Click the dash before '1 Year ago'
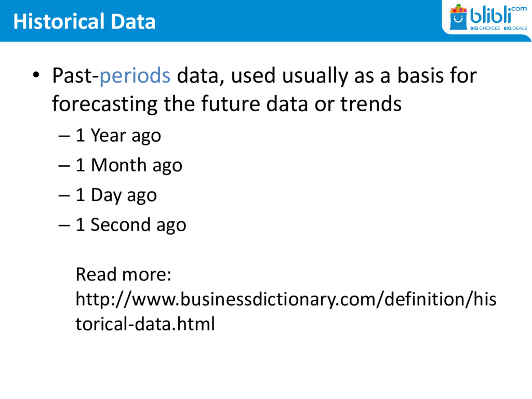 64,137
